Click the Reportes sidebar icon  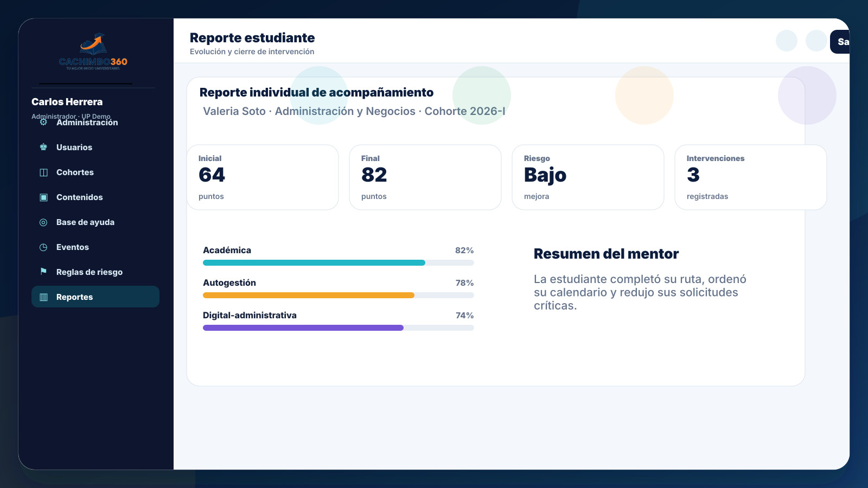click(x=43, y=297)
